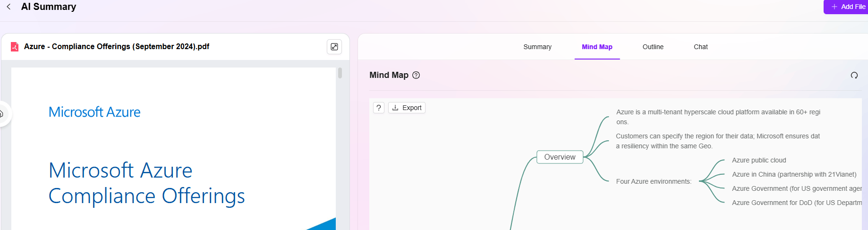Click the red PDF file icon

click(15, 47)
